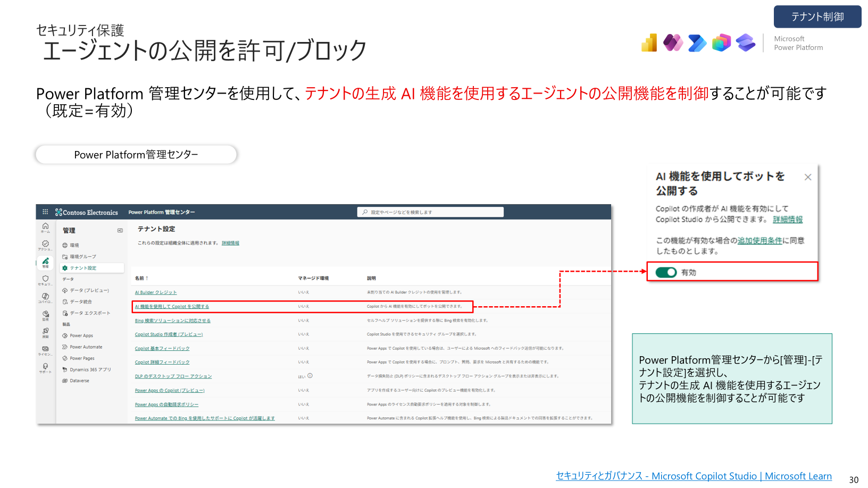Open the Copilot rail icon
The width and height of the screenshot is (868, 488).
tap(45, 298)
